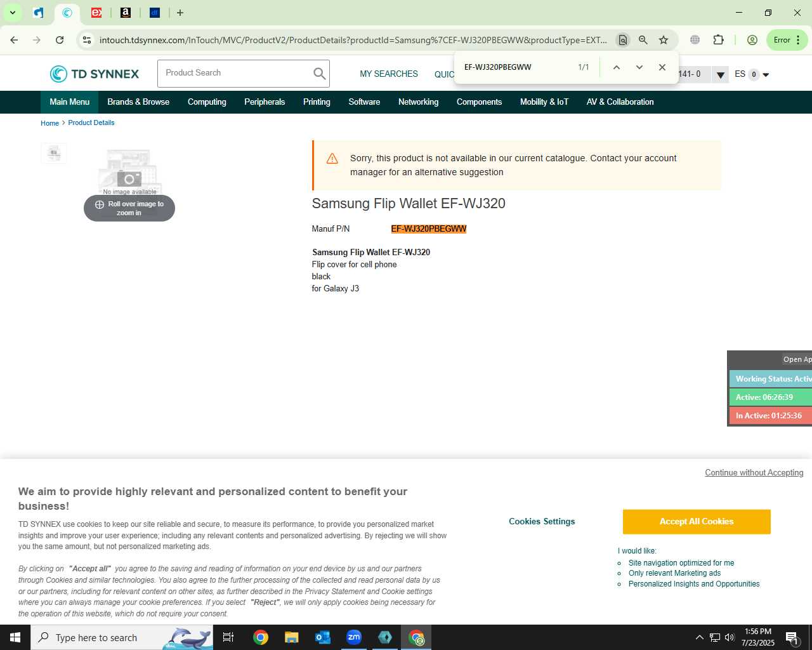Open the Printing menu

coord(317,102)
